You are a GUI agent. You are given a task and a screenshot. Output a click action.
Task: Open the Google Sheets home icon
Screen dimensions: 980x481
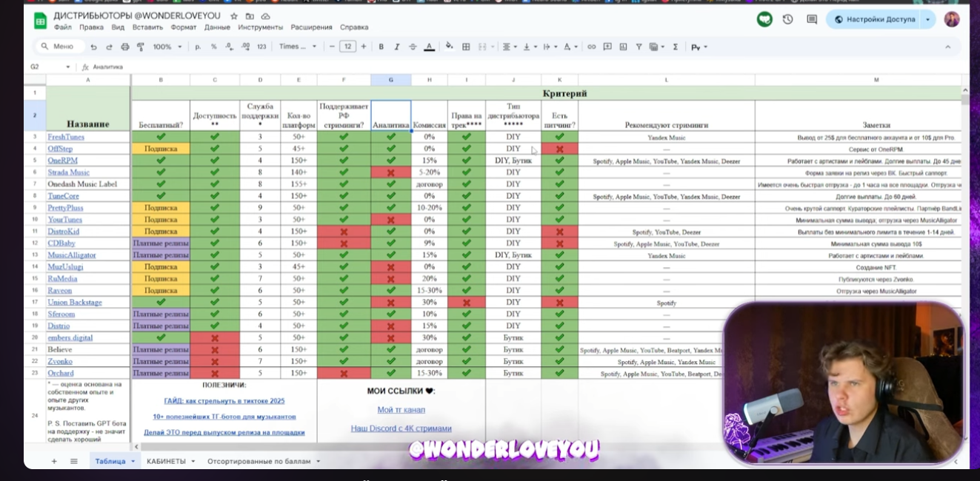pyautogui.click(x=40, y=21)
